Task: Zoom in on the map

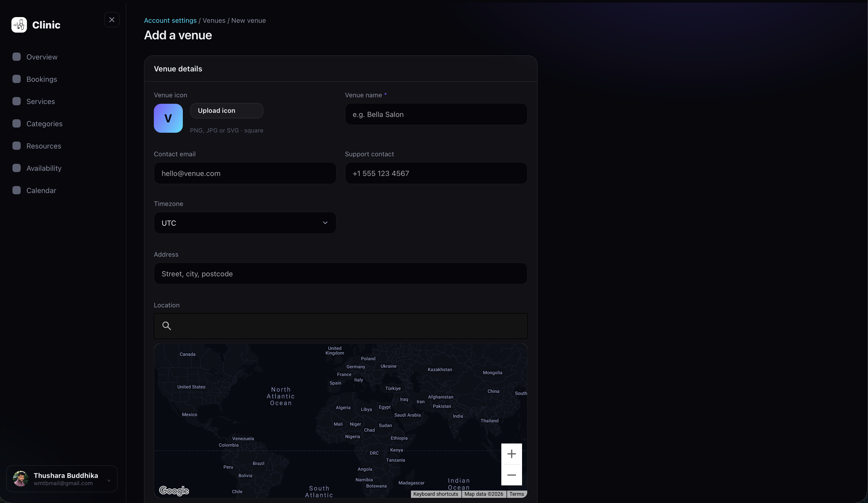Action: pyautogui.click(x=511, y=454)
